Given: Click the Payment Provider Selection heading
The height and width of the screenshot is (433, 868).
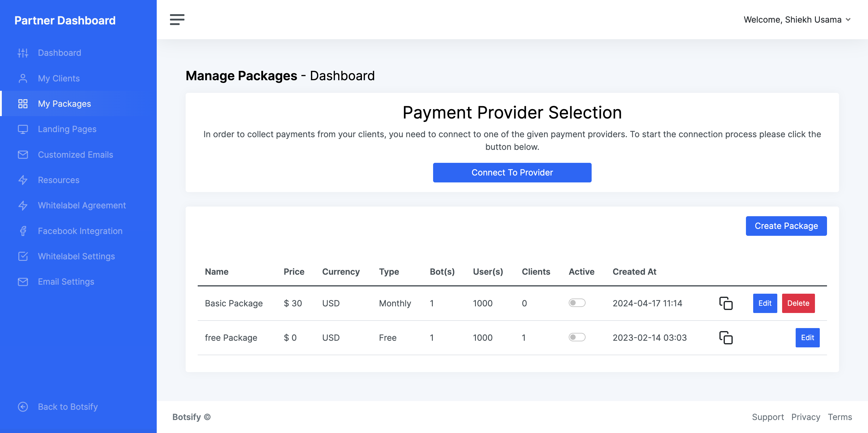Looking at the screenshot, I should point(512,112).
